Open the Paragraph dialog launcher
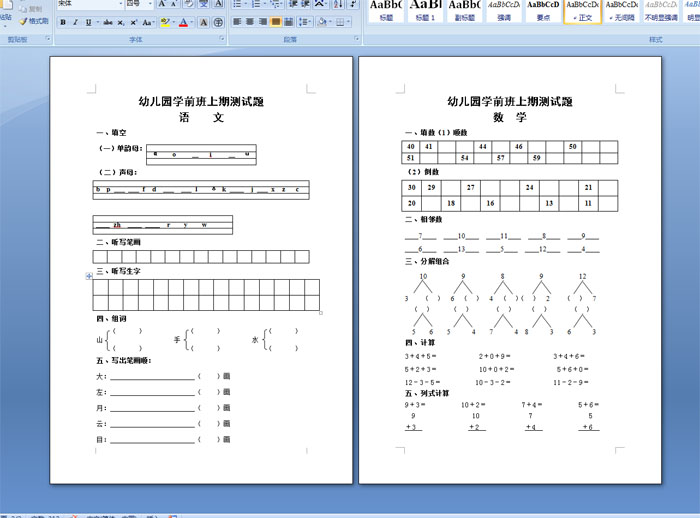The width and height of the screenshot is (700, 518). pyautogui.click(x=357, y=39)
